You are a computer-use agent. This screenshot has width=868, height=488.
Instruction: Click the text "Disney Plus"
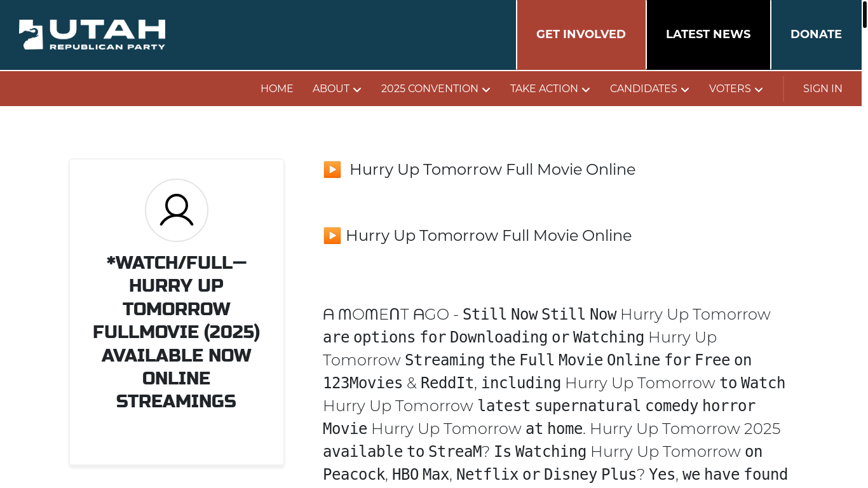point(590,475)
